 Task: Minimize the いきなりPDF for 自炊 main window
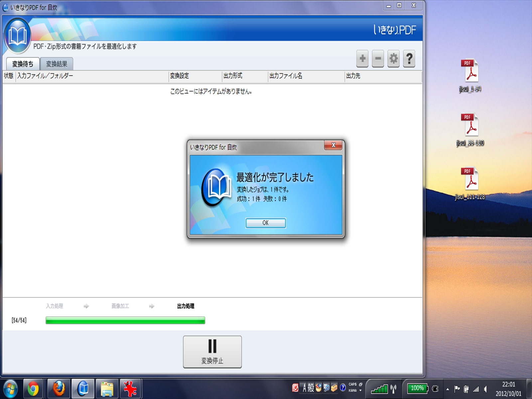(388, 5)
